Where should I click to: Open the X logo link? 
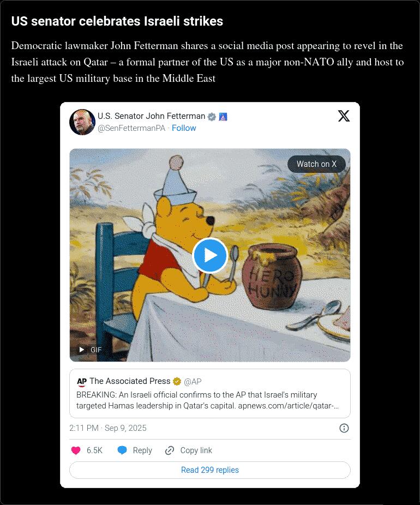(344, 116)
